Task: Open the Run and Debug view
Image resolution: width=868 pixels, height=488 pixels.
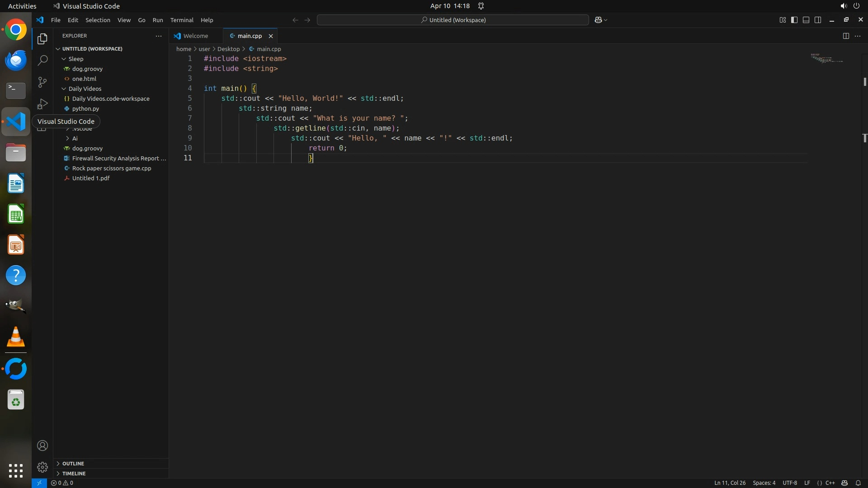Action: (x=42, y=104)
